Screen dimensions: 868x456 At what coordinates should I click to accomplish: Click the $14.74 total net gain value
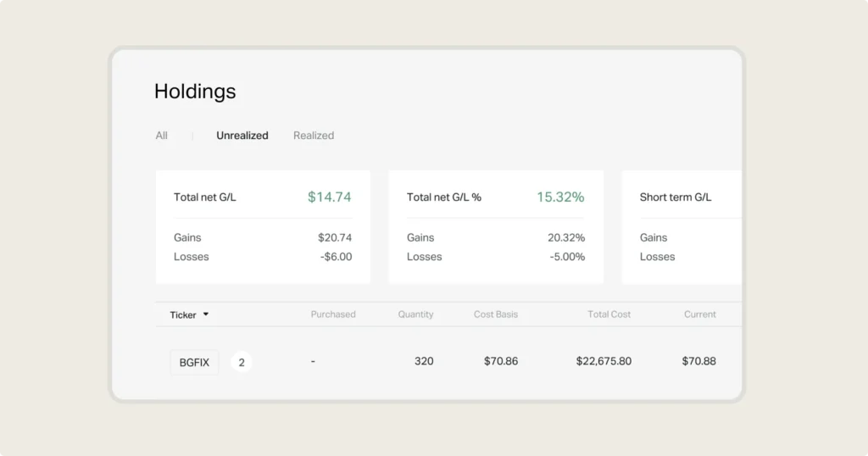(x=329, y=197)
